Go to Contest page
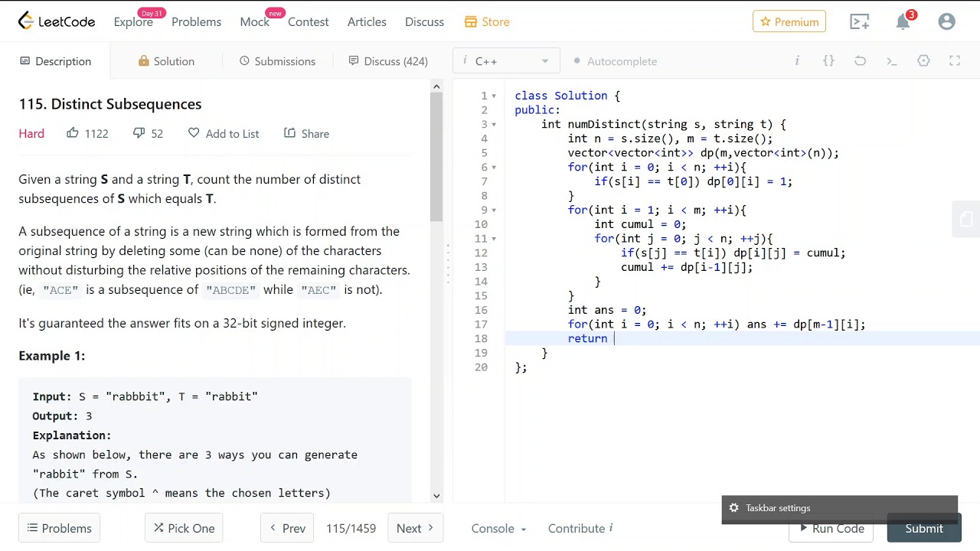The height and width of the screenshot is (551, 980). coord(308,21)
